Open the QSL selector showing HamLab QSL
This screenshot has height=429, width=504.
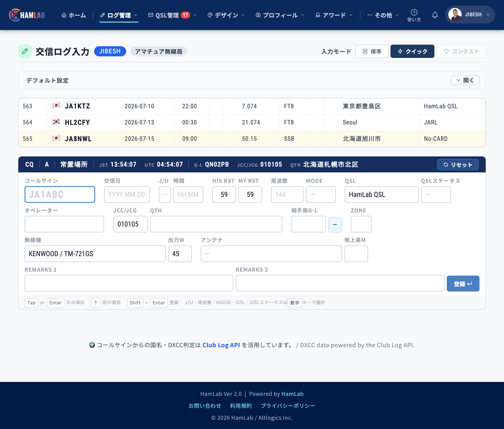381,194
